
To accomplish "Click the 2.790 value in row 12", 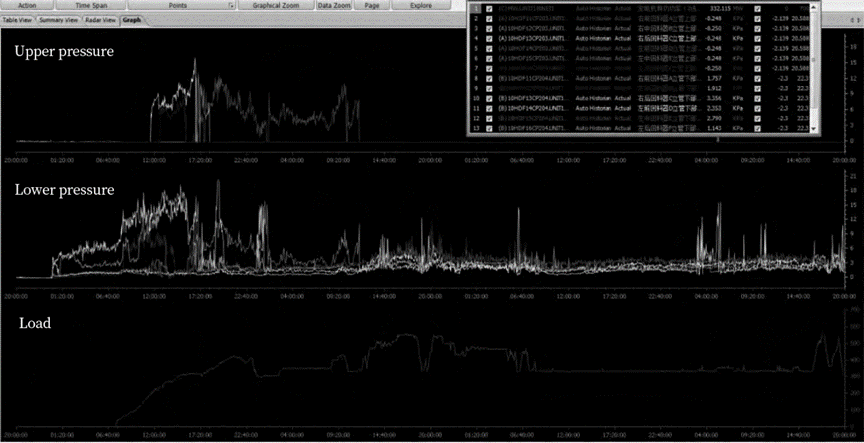I will pyautogui.click(x=714, y=118).
